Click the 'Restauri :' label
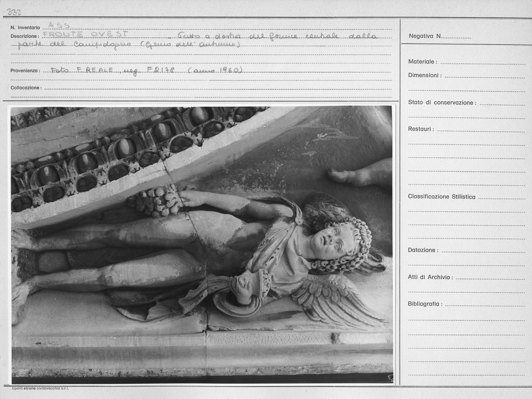532x399 pixels. (x=421, y=129)
